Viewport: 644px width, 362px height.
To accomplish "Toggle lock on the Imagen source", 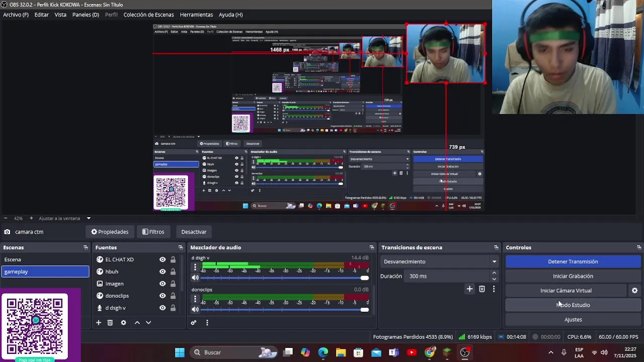I will 173,284.
